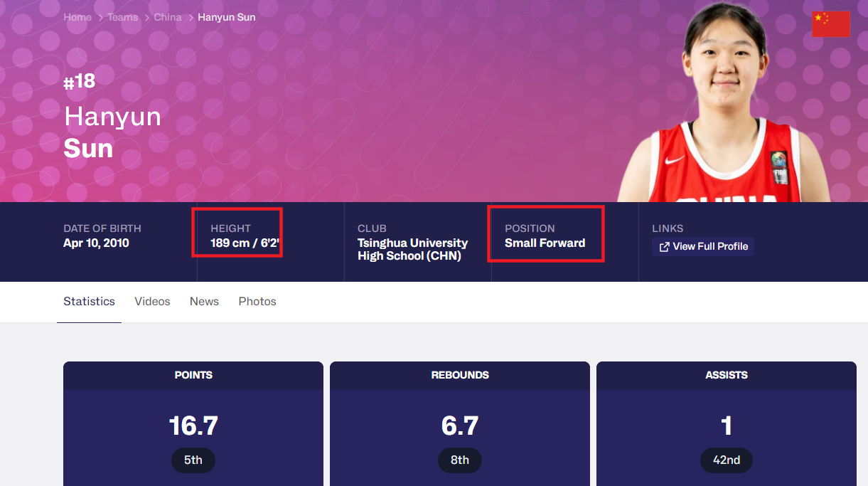The height and width of the screenshot is (486, 868).
Task: Select the height value 189 cm
Action: pos(245,243)
